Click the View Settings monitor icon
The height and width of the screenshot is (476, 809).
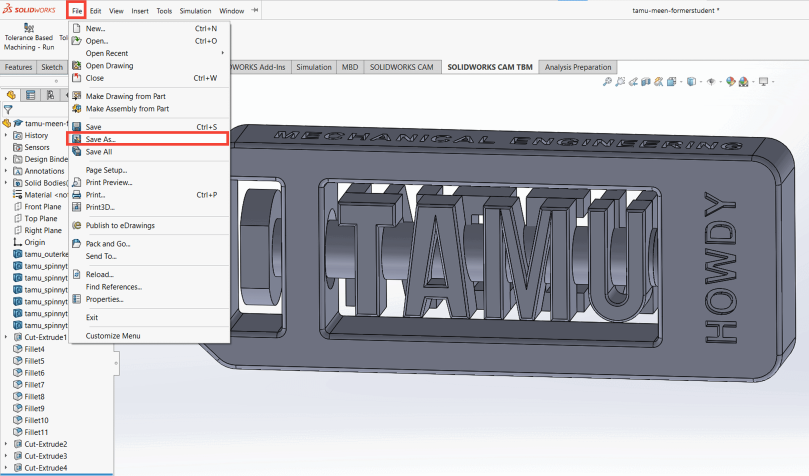pyautogui.click(x=764, y=81)
